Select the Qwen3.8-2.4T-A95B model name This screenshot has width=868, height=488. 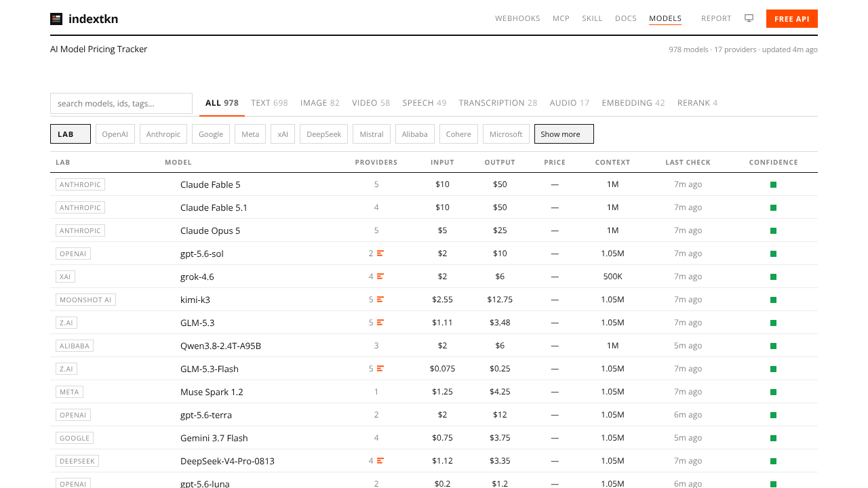pos(220,346)
